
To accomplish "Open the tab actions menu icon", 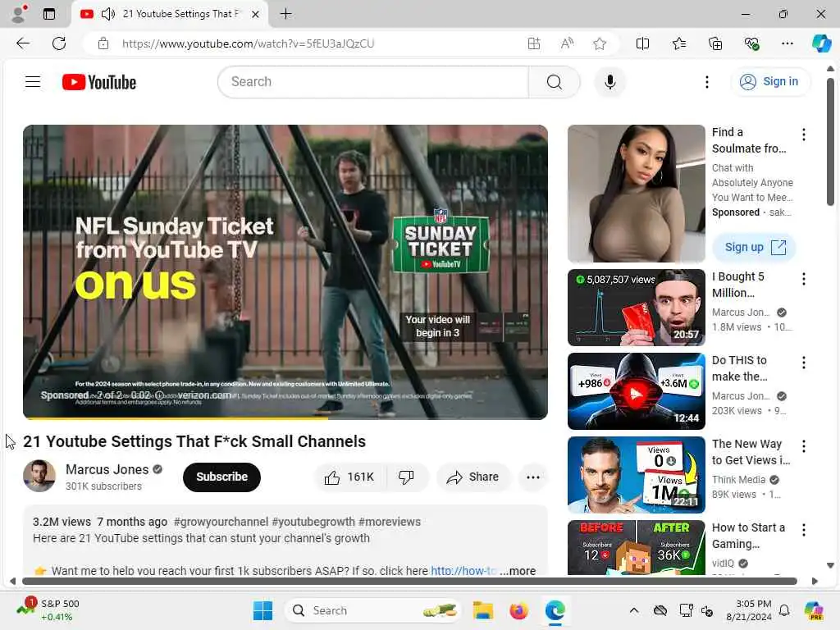I will [x=49, y=14].
